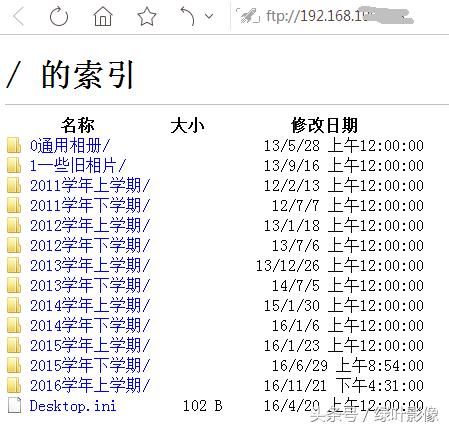This screenshot has height=429, width=449.
Task: Click date 13/1/18 上午12:00:00
Action: 344,226
